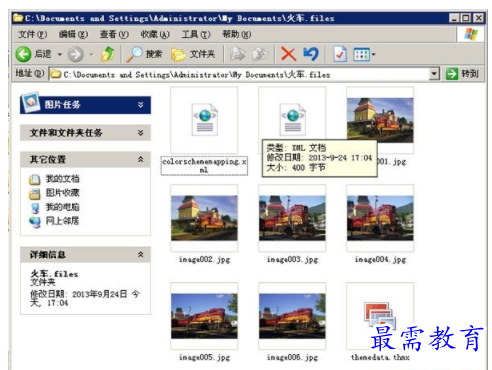Open My Network Places (网上邻居) link
Screen dimensions: 492x370
tap(63, 221)
